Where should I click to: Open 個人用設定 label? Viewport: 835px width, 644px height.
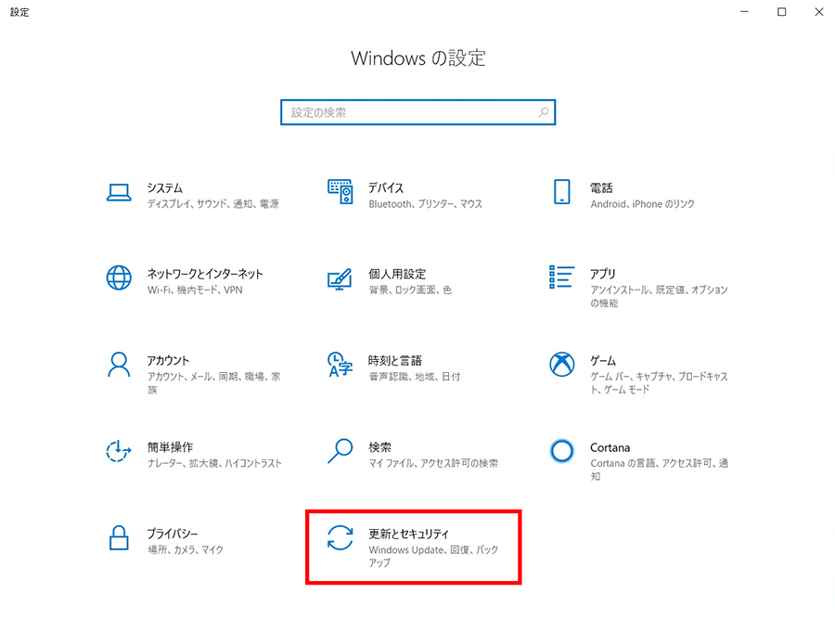point(397,275)
